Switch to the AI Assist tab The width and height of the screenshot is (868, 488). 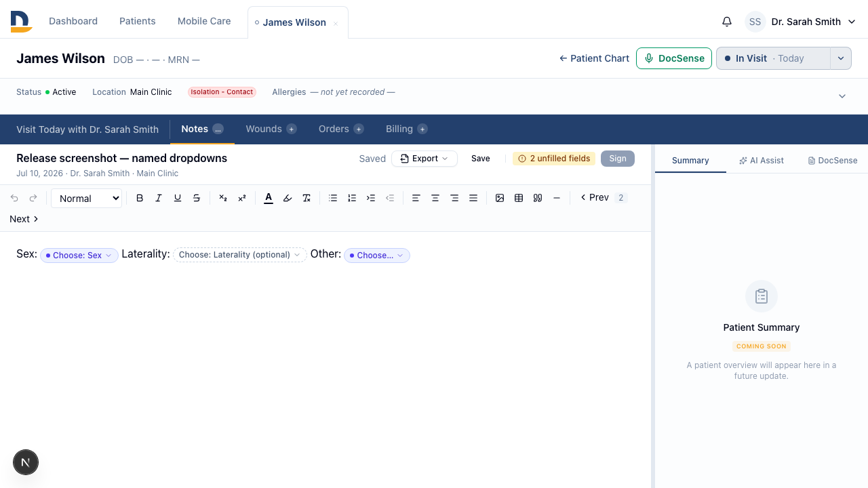762,161
